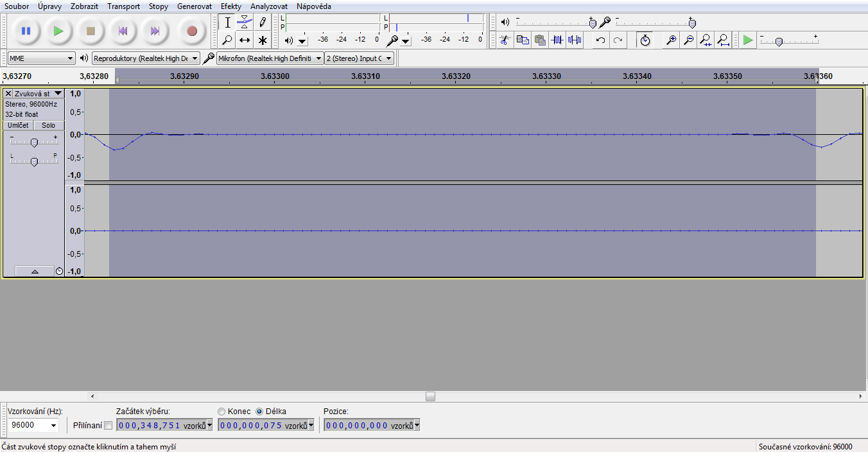Open the MME audio host dropdown
The width and height of the screenshot is (868, 452).
[x=41, y=58]
